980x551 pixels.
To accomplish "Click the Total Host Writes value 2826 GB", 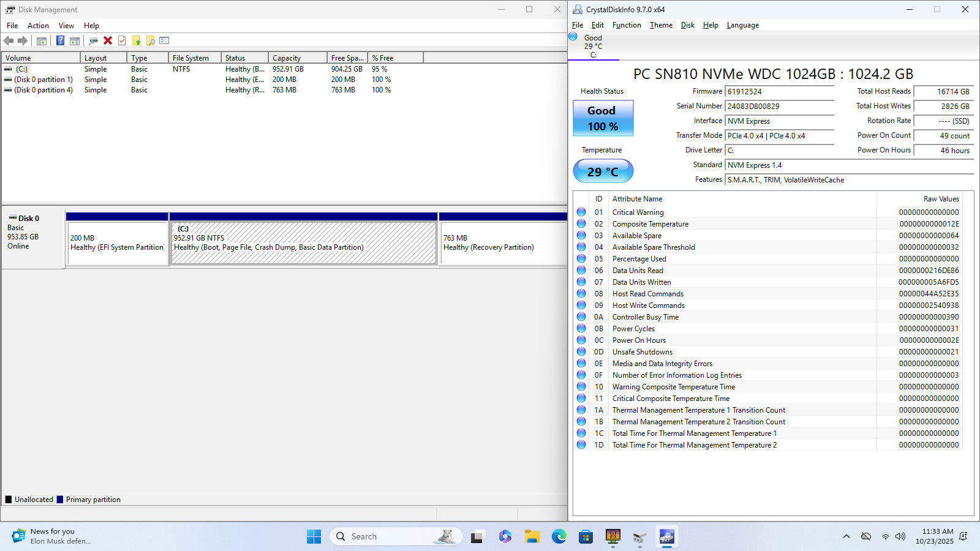I will [x=943, y=106].
